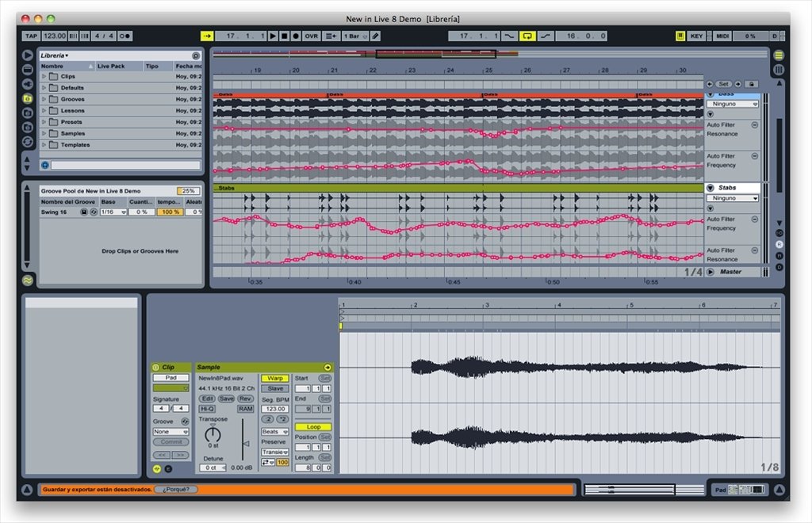Switch to Session View selector icon

click(x=779, y=70)
